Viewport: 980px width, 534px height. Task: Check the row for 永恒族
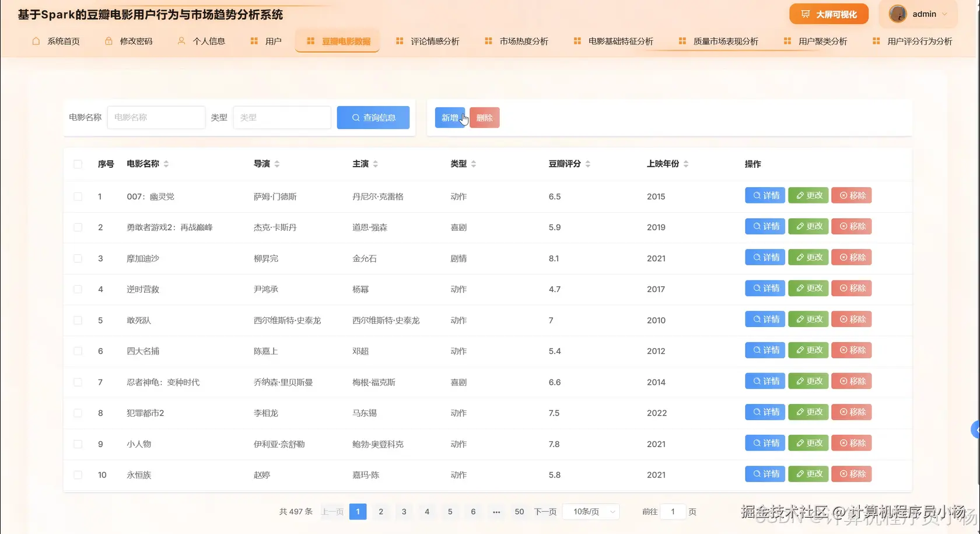[x=78, y=475]
